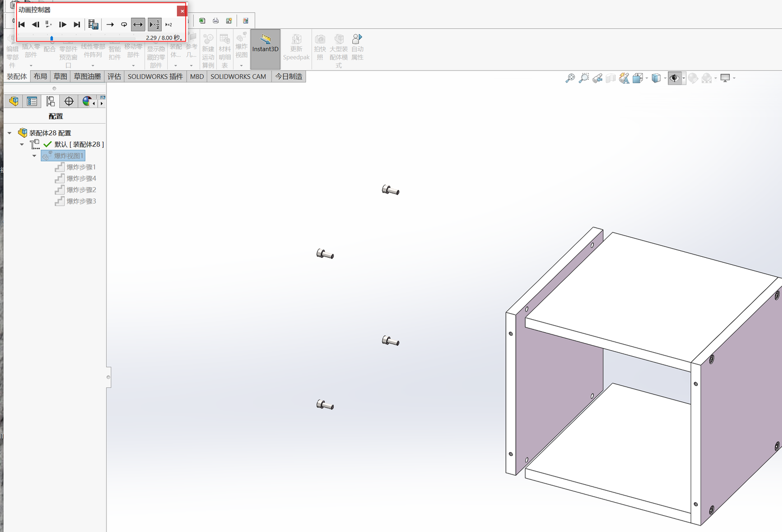
Task: Open the 评估 ribbon tab
Action: click(x=115, y=76)
